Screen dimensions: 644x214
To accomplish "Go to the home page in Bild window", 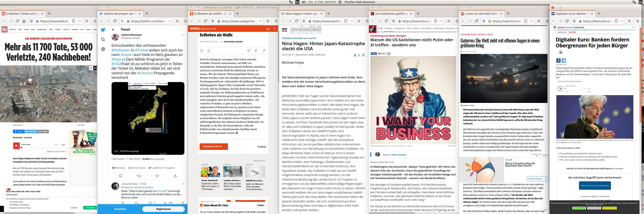I will point(24,21).
